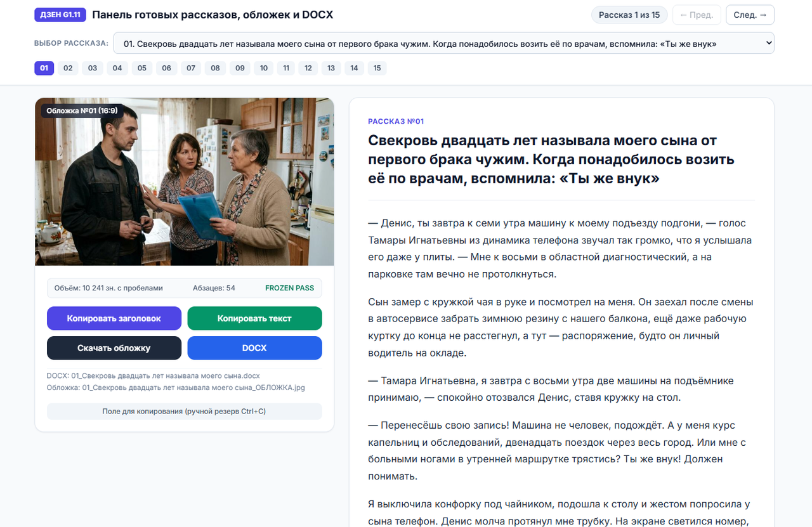Select story tab 09

click(240, 68)
